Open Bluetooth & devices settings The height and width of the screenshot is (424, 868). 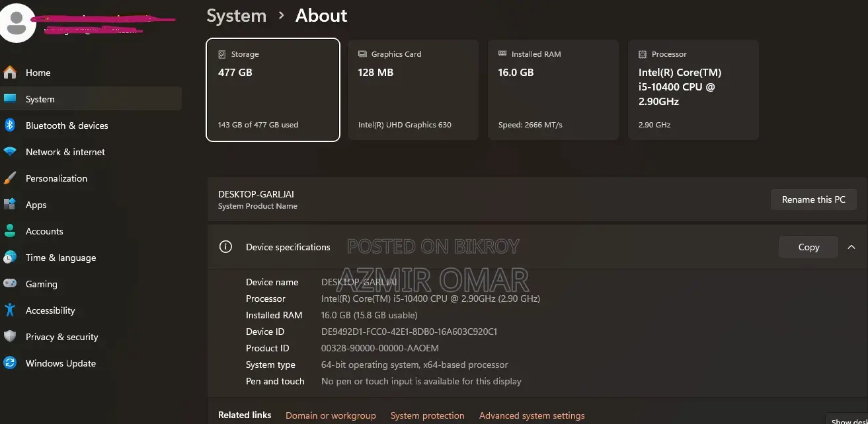[x=92, y=125]
